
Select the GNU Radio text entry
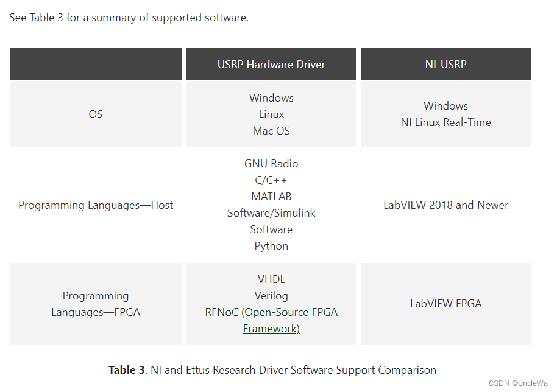[x=271, y=163]
